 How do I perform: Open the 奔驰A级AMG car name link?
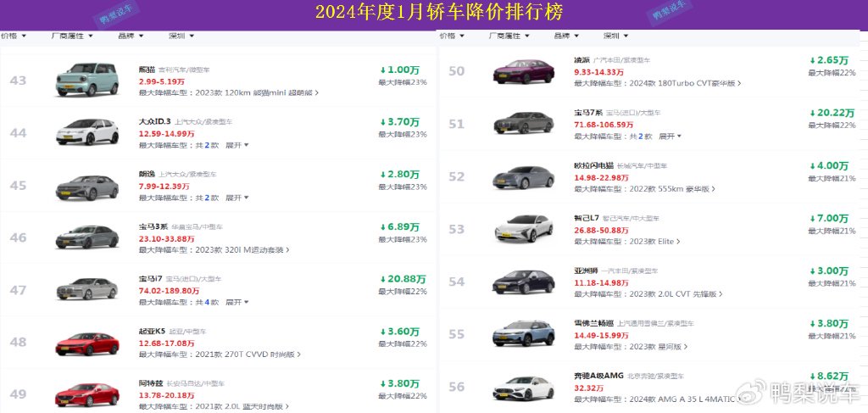click(x=599, y=376)
